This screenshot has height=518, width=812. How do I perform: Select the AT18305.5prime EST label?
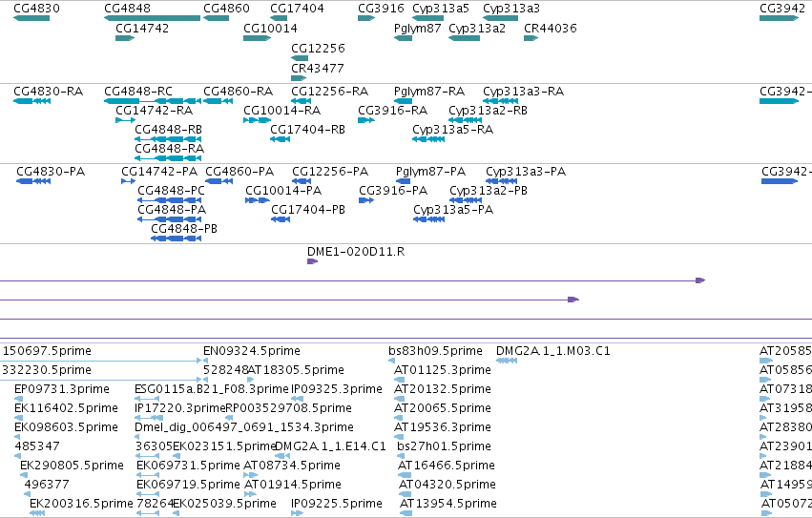[296, 370]
